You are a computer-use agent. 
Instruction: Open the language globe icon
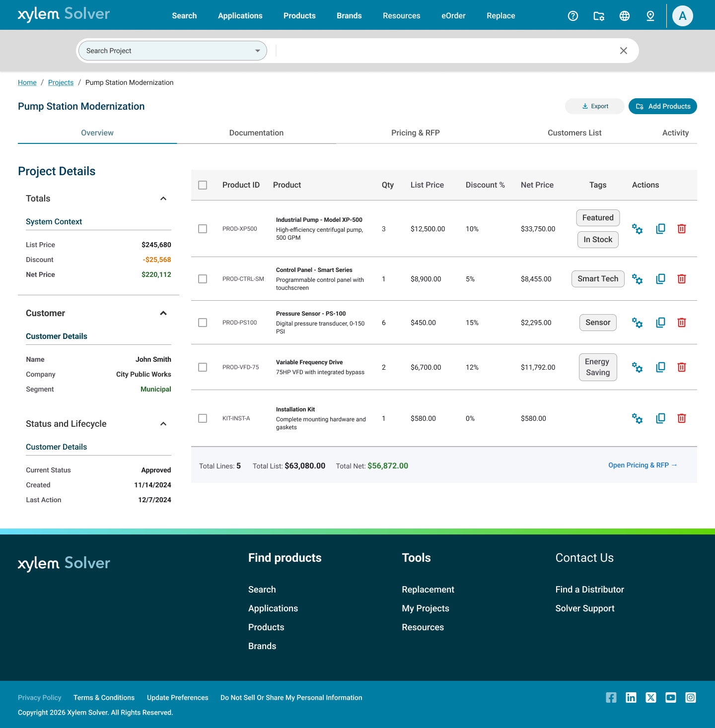click(x=625, y=15)
